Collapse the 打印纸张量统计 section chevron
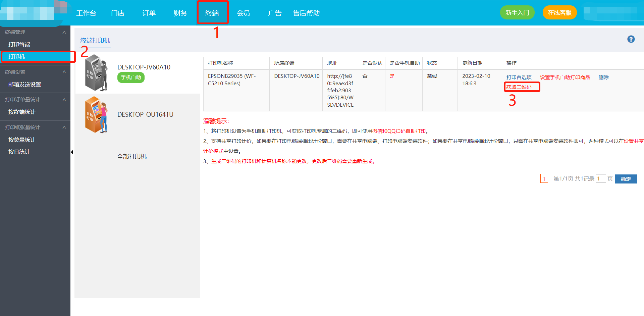The image size is (644, 316). point(64,127)
